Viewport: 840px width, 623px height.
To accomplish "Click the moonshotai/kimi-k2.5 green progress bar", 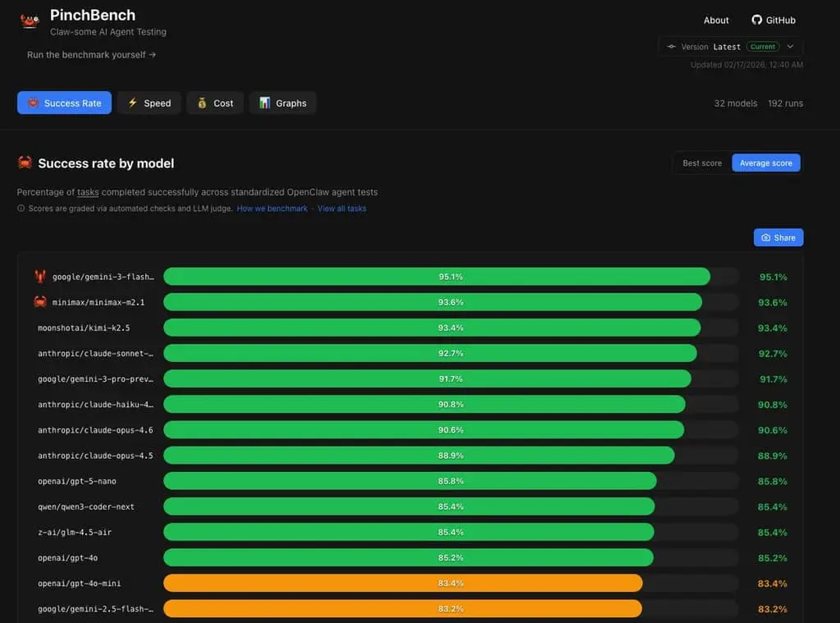I will tap(431, 328).
